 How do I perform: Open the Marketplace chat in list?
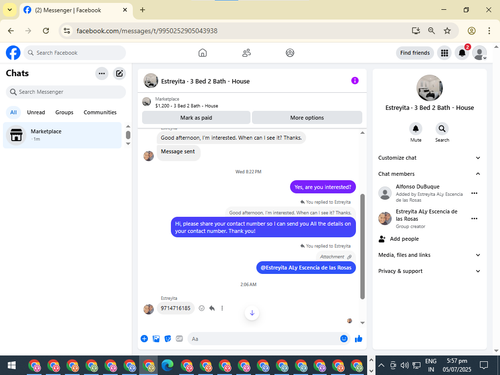pyautogui.click(x=62, y=135)
